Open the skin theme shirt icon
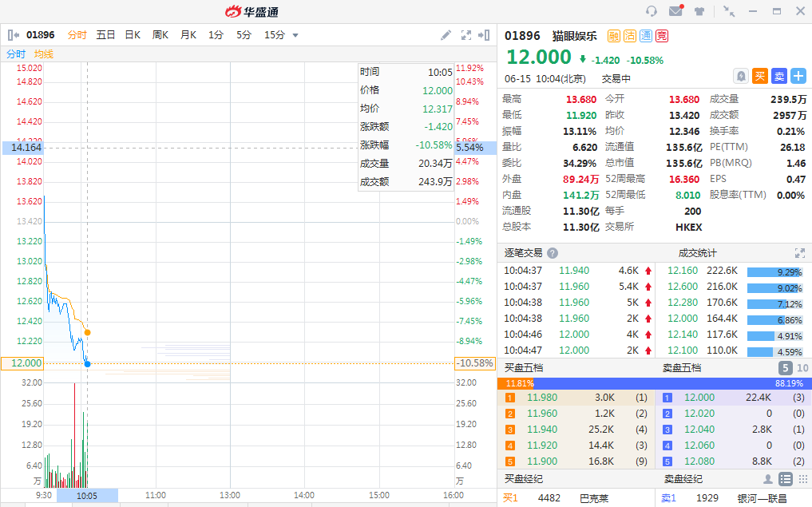 tap(699, 11)
